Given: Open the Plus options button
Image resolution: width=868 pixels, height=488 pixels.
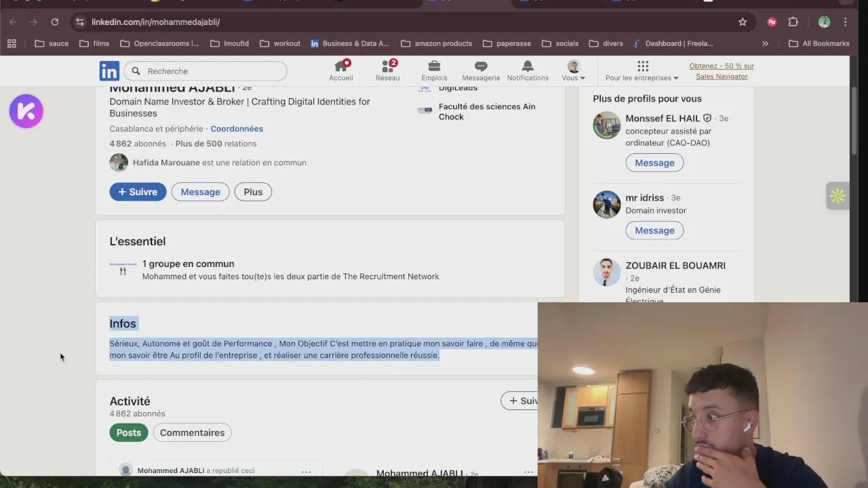Looking at the screenshot, I should tap(253, 192).
